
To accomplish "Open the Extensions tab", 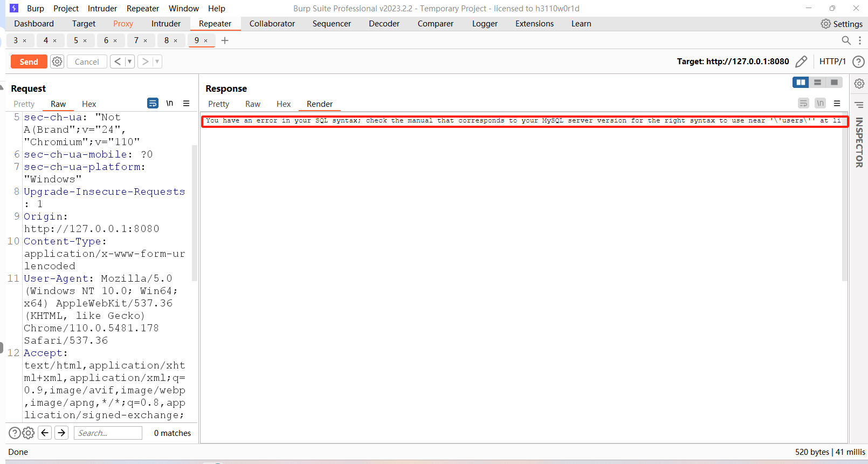I will click(534, 24).
